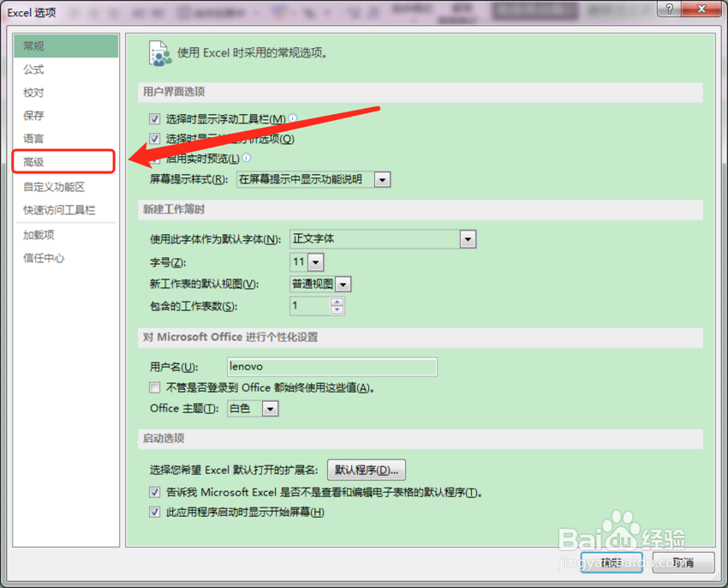This screenshot has height=588, width=728.
Task: Enable 不管是否登录到 Office 都始终使用这些值
Action: 155,387
